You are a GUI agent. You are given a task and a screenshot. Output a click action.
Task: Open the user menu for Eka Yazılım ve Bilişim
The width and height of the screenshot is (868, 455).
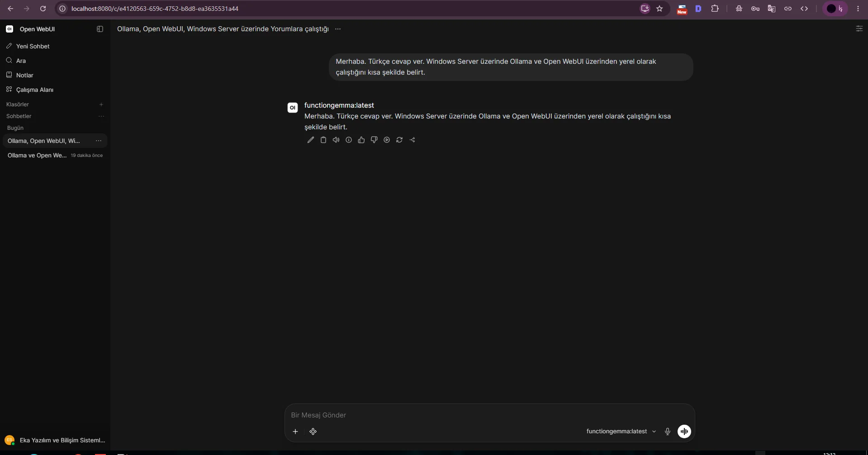[55, 440]
